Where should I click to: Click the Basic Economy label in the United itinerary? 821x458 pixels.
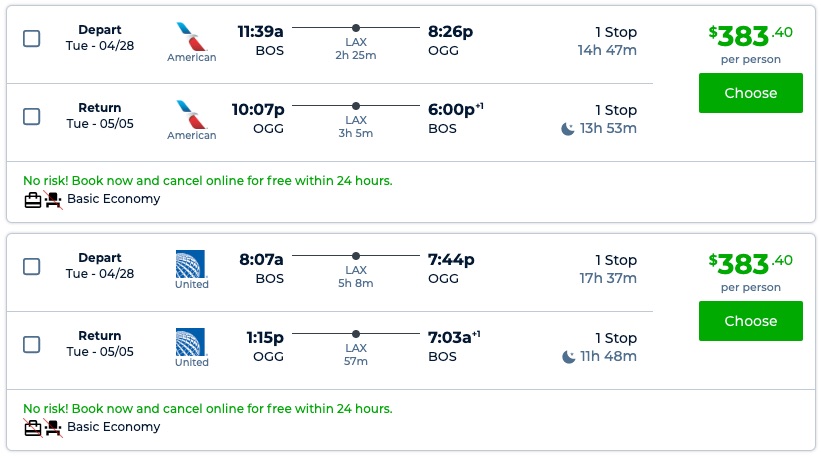pos(113,427)
